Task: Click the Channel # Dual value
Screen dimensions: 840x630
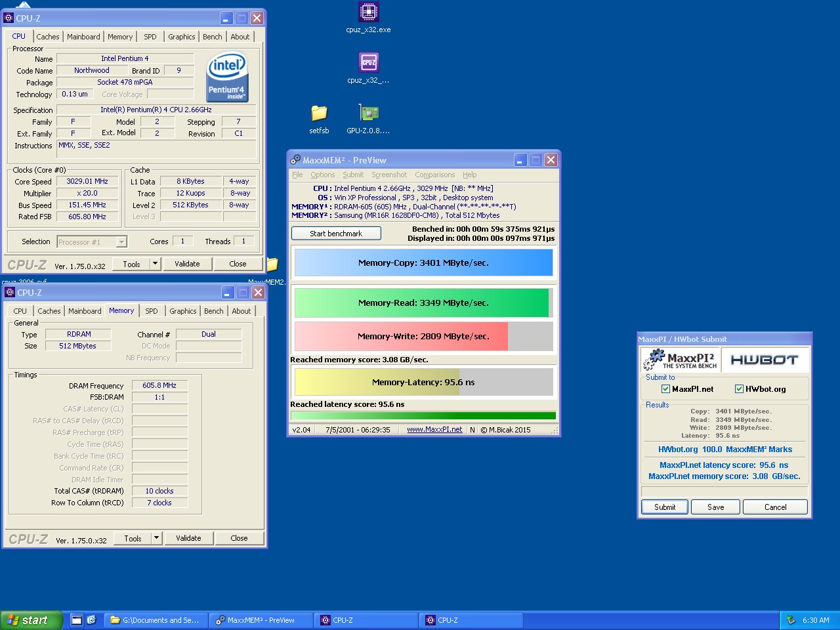Action: pos(209,334)
